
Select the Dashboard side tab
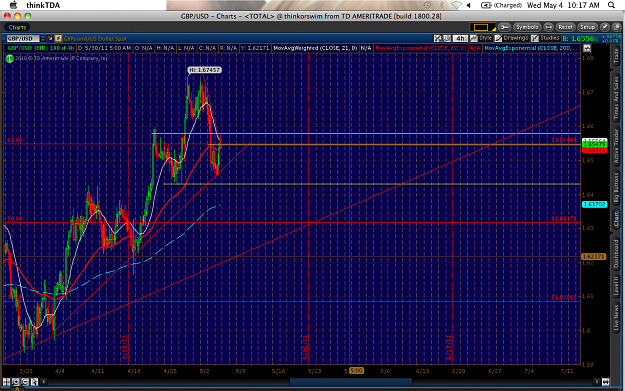click(x=616, y=253)
